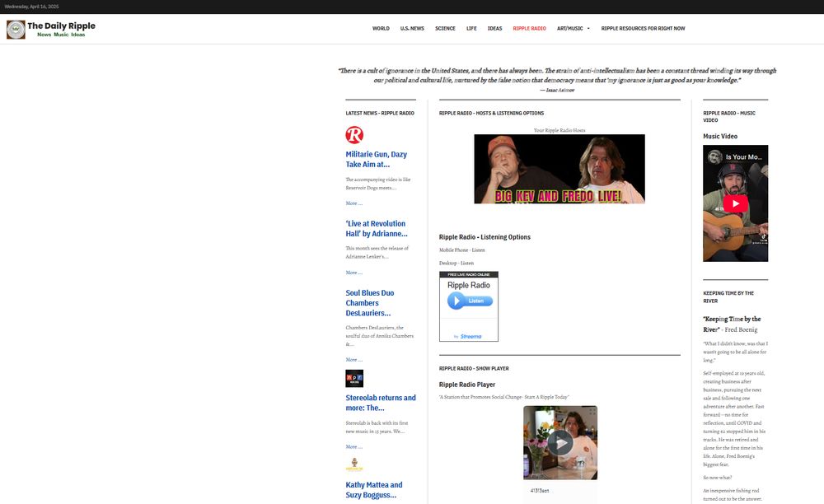Go to the Science section
Screen dimensions: 824x504
point(445,28)
